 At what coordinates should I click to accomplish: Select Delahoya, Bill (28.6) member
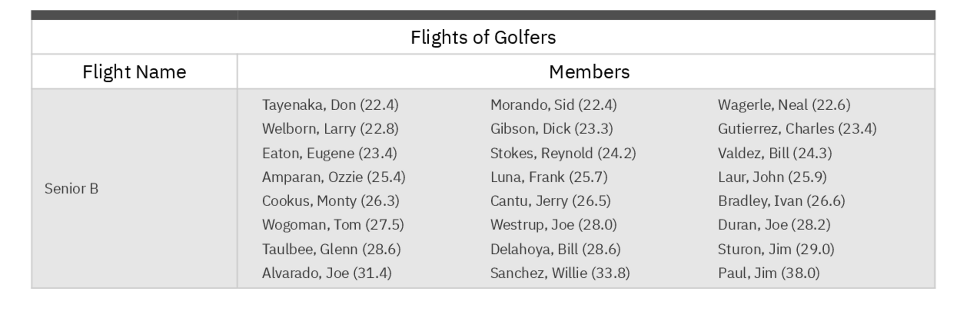click(x=555, y=249)
